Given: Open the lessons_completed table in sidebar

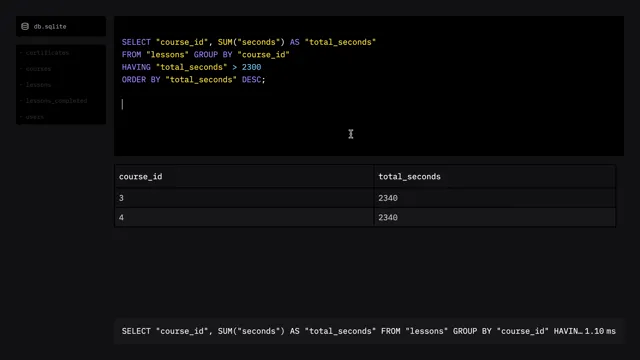Looking at the screenshot, I should (56, 100).
